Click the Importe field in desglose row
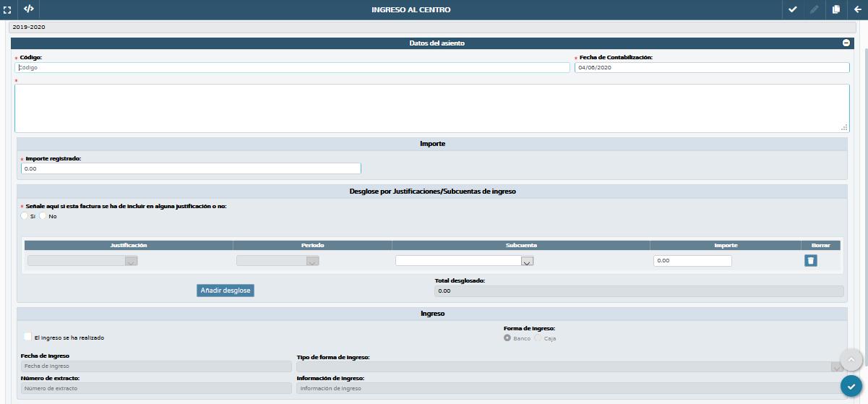Viewport: 868px width, 404px height. [692, 261]
